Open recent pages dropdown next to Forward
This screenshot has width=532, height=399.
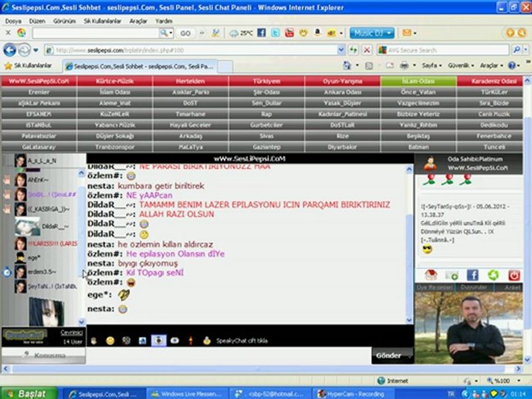[x=35, y=50]
